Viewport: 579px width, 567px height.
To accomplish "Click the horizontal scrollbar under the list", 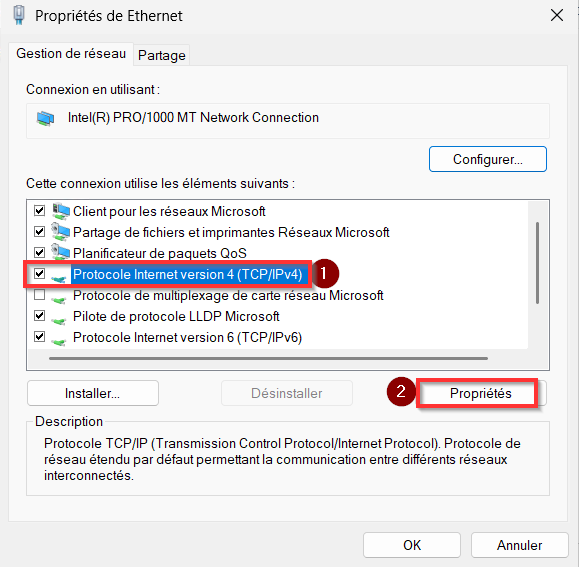I will pyautogui.click(x=268, y=358).
